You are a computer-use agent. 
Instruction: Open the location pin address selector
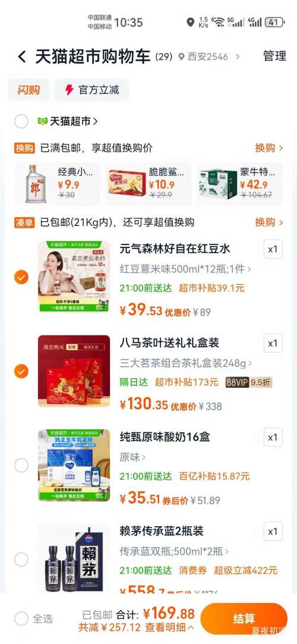pyautogui.click(x=209, y=56)
